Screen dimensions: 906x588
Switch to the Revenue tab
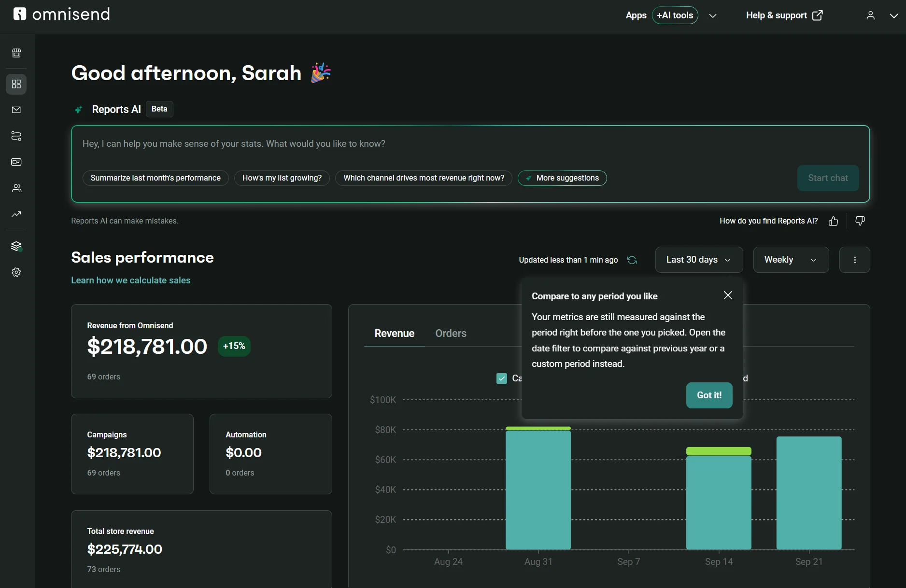[394, 334]
